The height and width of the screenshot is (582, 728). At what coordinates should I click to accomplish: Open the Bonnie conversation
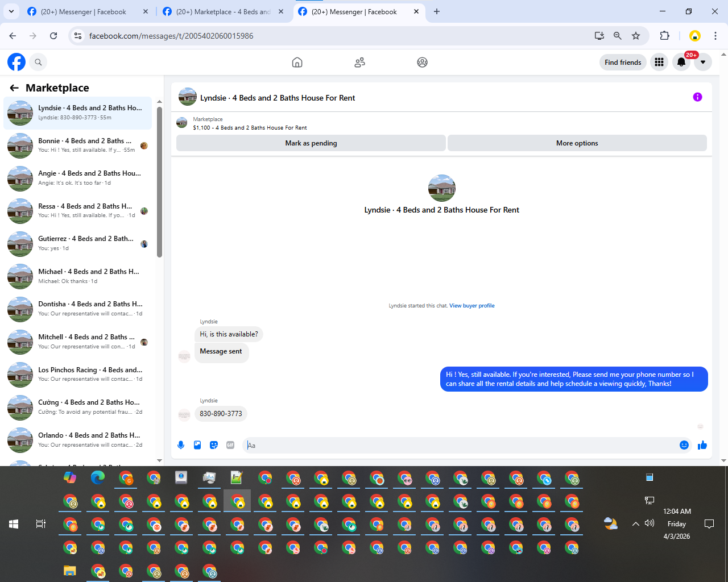(78, 145)
